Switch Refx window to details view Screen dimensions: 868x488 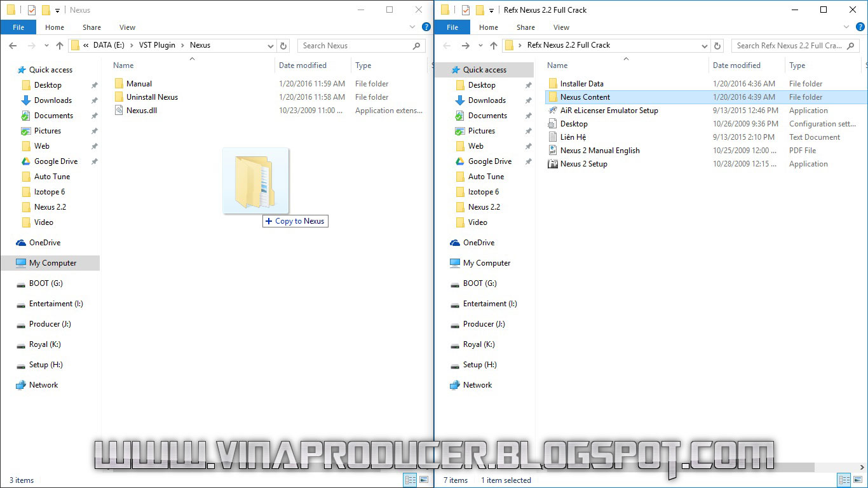[x=844, y=480]
